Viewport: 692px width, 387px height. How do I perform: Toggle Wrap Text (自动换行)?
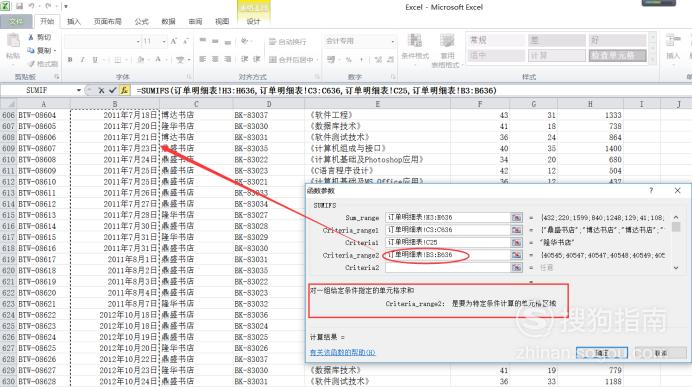[x=287, y=41]
